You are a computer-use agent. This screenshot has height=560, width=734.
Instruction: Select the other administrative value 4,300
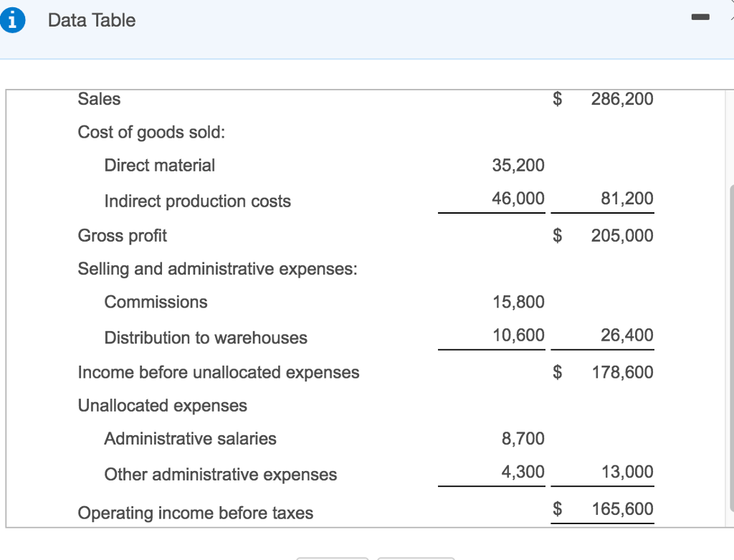[x=523, y=472]
